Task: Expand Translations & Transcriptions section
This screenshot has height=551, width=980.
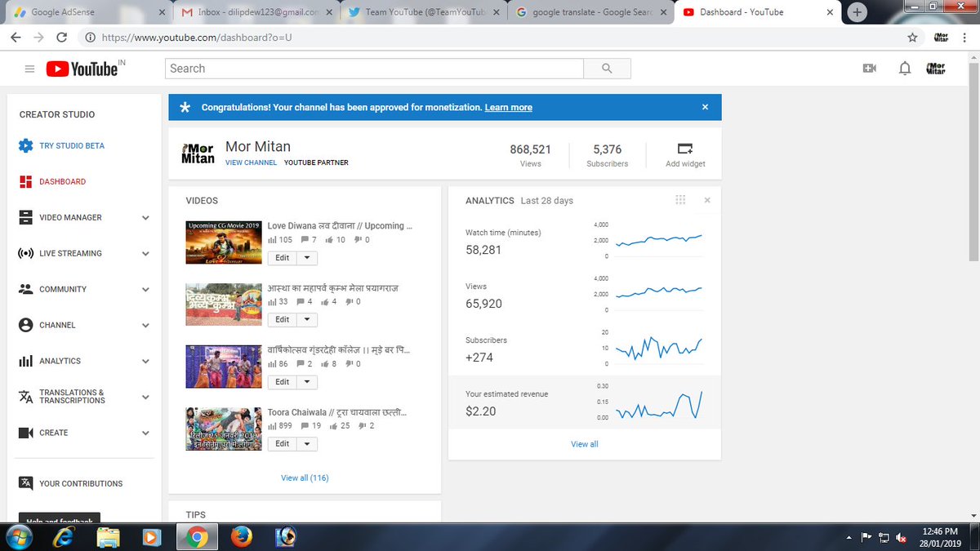Action: click(x=145, y=397)
